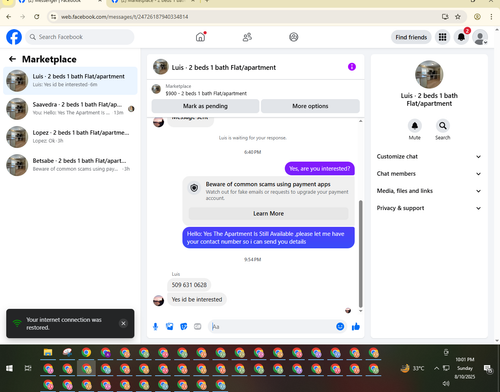The width and height of the screenshot is (500, 392).
Task: Open the Windows Start button
Action: [9, 368]
